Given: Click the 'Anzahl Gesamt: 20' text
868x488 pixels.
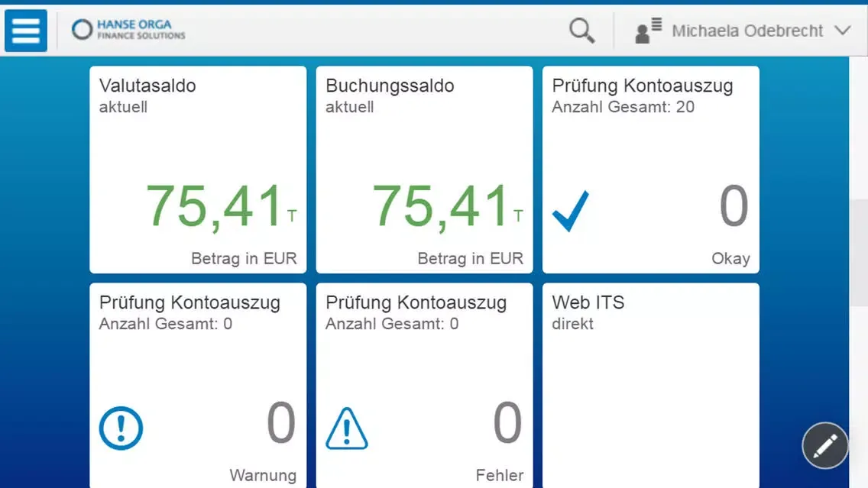Looking at the screenshot, I should 623,107.
